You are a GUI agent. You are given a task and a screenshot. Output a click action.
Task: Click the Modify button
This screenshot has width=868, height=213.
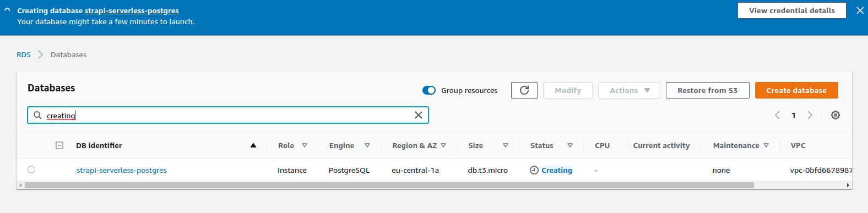point(568,90)
